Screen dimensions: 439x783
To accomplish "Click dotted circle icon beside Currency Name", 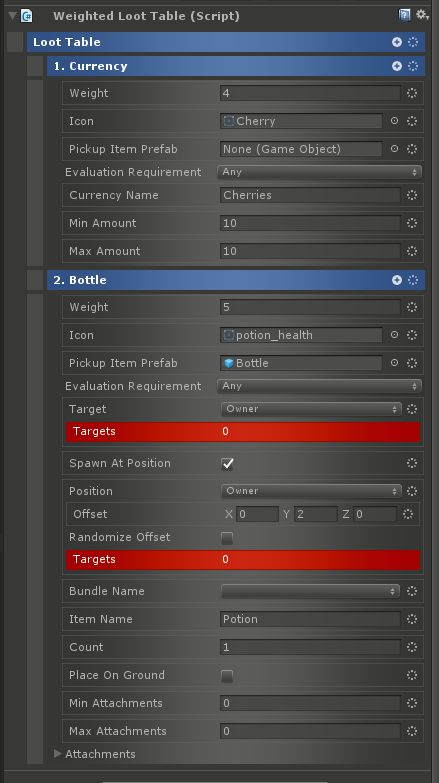I will (x=412, y=195).
